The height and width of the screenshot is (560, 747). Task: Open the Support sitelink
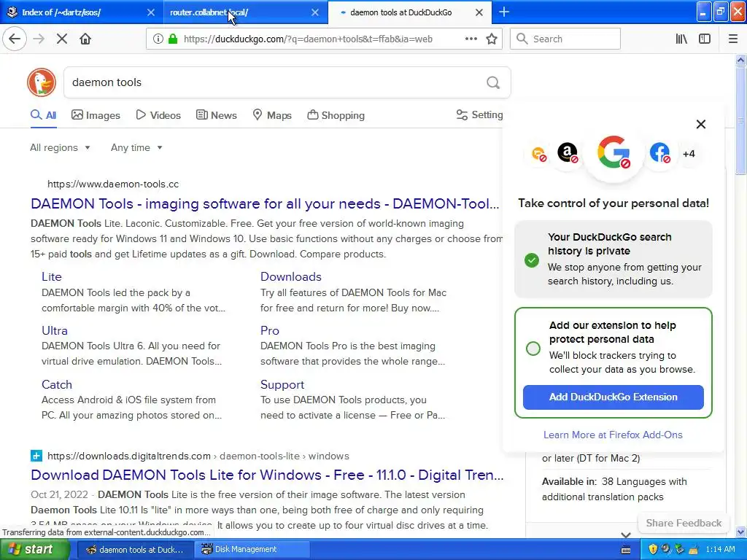point(282,384)
